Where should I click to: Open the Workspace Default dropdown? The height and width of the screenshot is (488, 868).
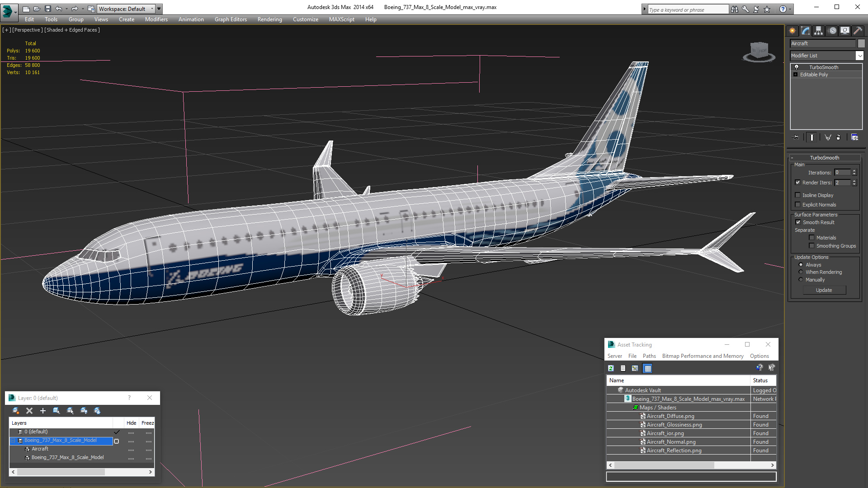pos(125,9)
